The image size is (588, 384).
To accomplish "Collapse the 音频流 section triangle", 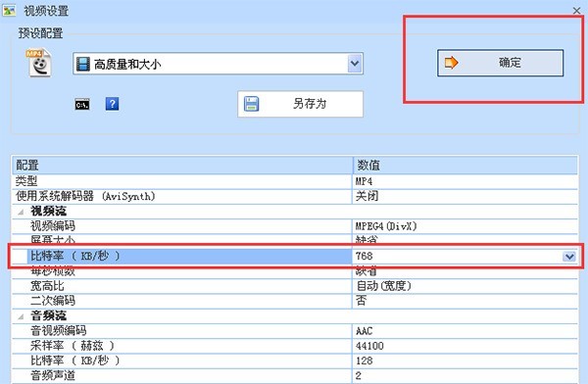I will coord(21,316).
